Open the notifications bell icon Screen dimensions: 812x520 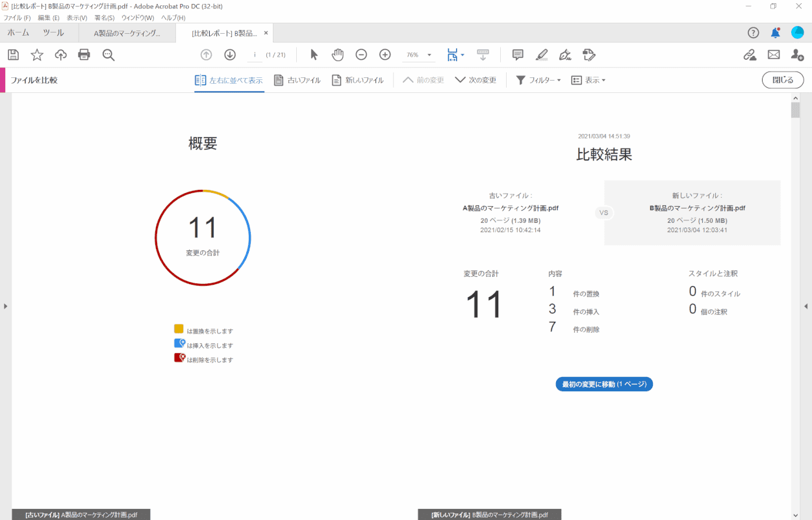pos(775,32)
